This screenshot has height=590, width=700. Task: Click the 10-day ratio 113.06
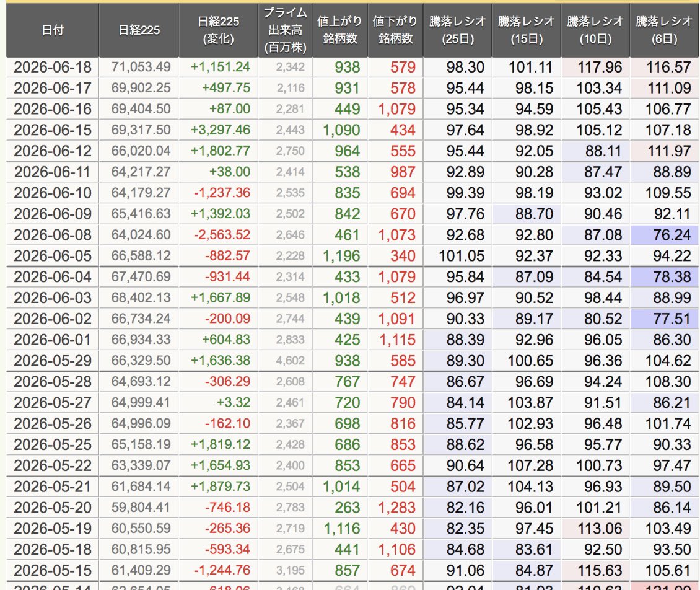[x=600, y=529]
